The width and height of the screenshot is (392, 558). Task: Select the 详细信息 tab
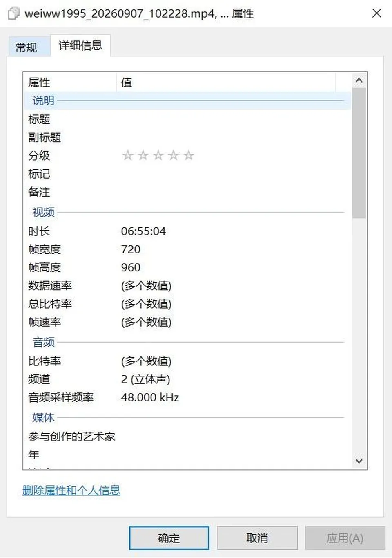80,45
